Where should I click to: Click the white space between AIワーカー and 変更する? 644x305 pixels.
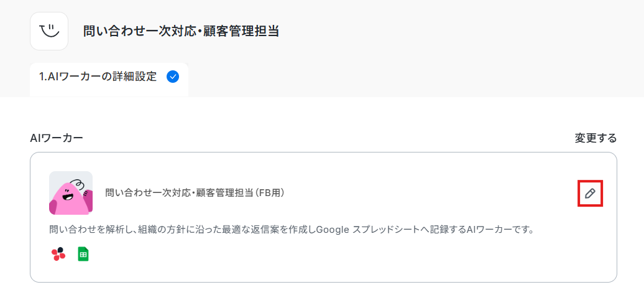329,138
